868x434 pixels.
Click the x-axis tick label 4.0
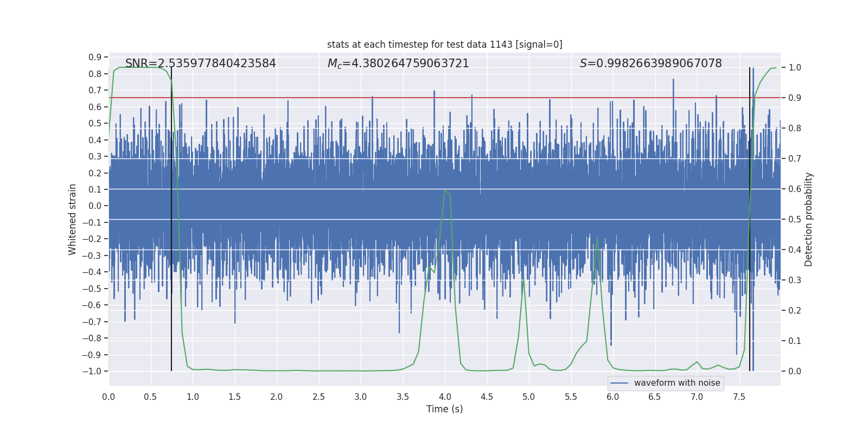445,397
